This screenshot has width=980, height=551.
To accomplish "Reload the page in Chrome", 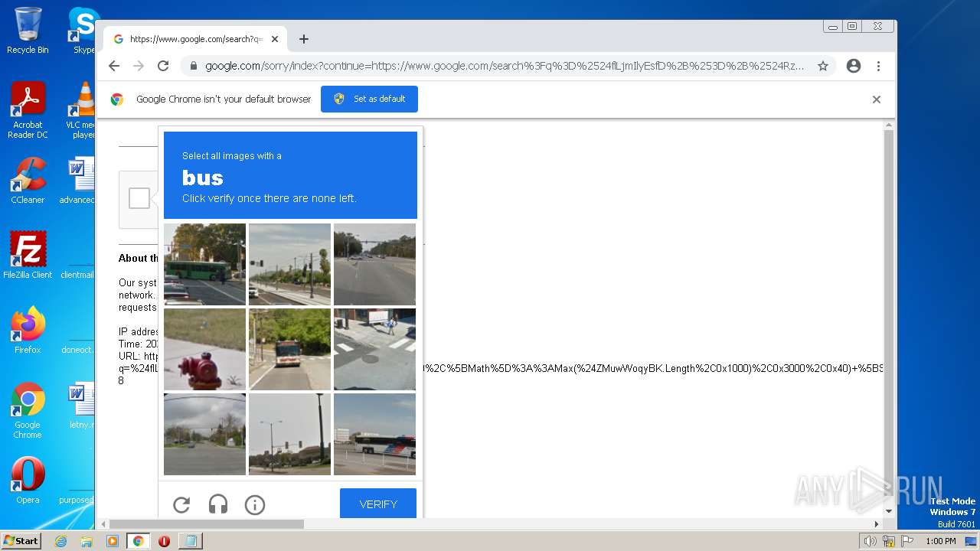I will [x=163, y=66].
